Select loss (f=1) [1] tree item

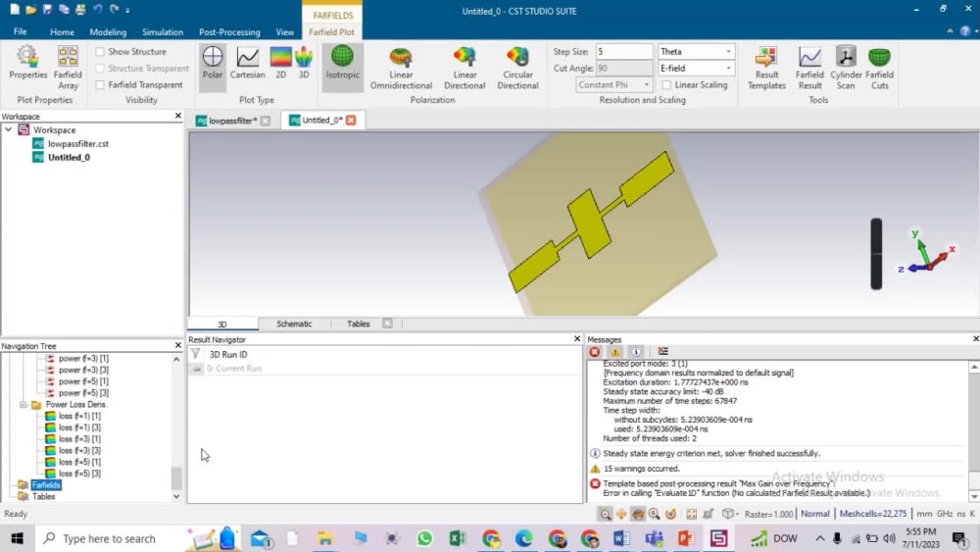79,416
